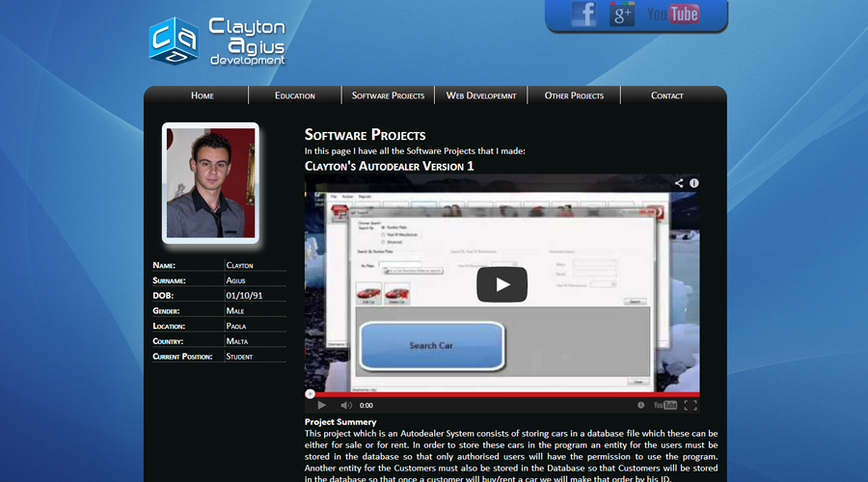
Task: Open the YouTube social icon in header
Action: 673,13
